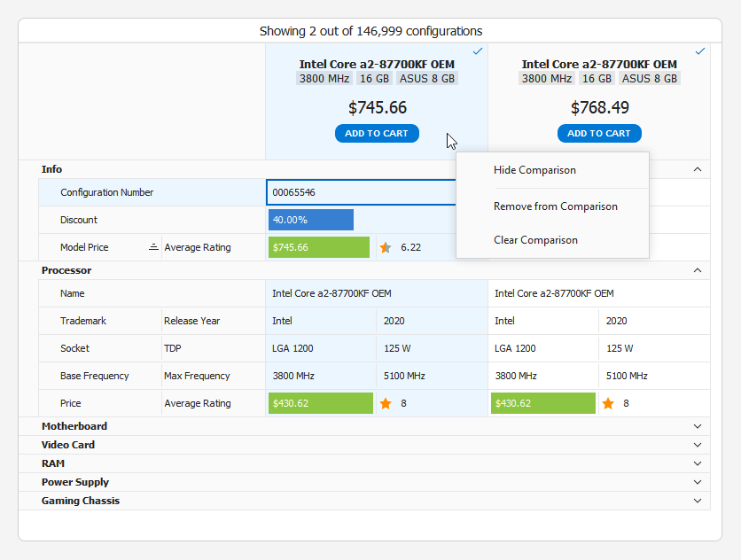Expand the Motherboard section
This screenshot has height=560, width=741.
click(697, 426)
